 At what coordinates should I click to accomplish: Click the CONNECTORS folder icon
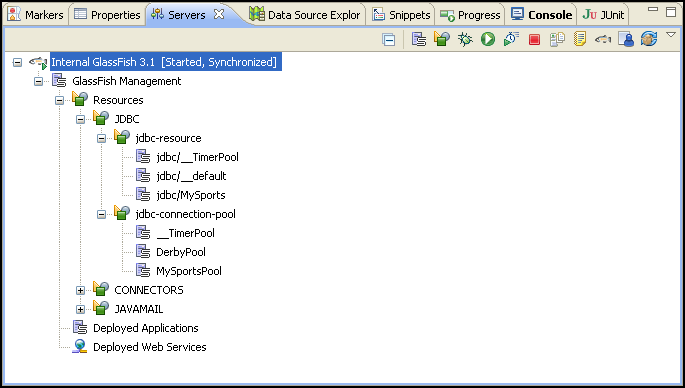pos(101,289)
